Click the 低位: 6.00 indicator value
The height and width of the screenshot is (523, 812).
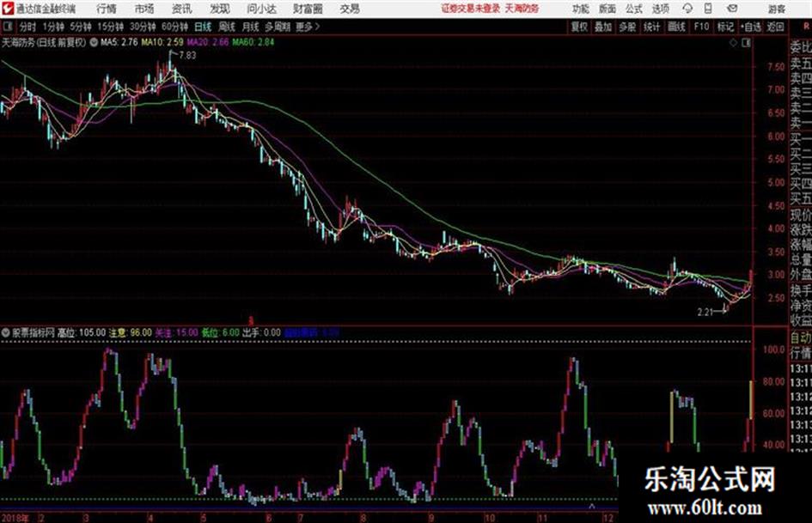(x=221, y=332)
